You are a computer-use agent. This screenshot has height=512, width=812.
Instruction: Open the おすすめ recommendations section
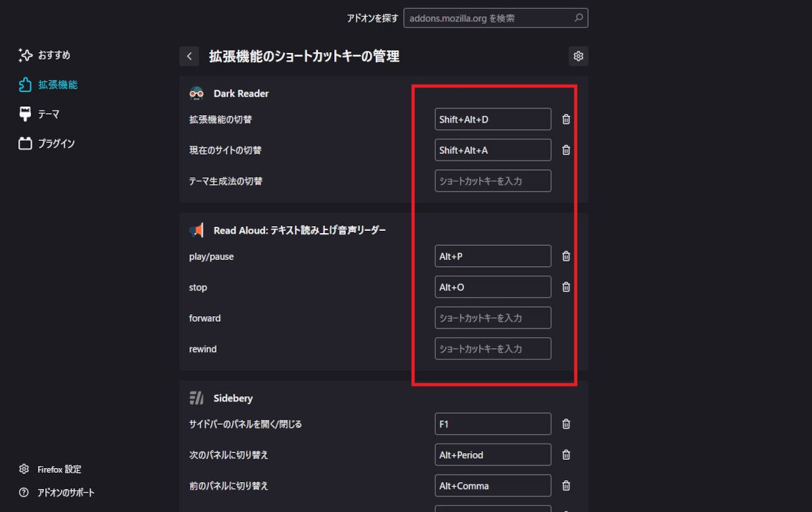point(45,55)
